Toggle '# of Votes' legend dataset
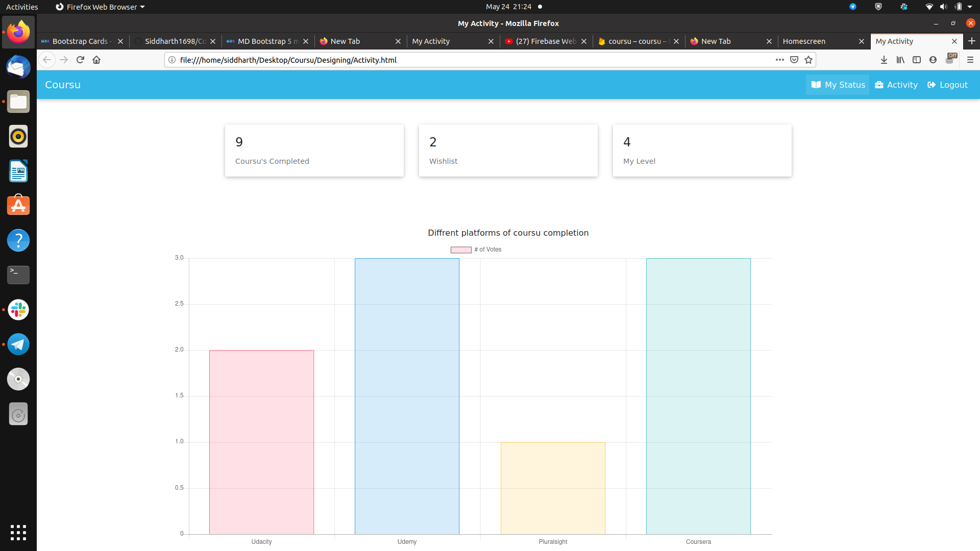The width and height of the screenshot is (980, 551). coord(476,249)
